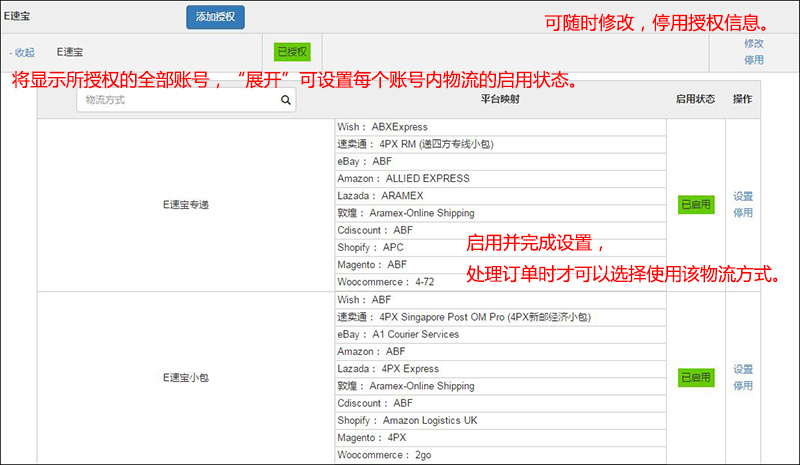800x465 pixels.
Task: Click 敦煌 Aramex-Online Shipping row in E速宝专递
Action: point(501,213)
